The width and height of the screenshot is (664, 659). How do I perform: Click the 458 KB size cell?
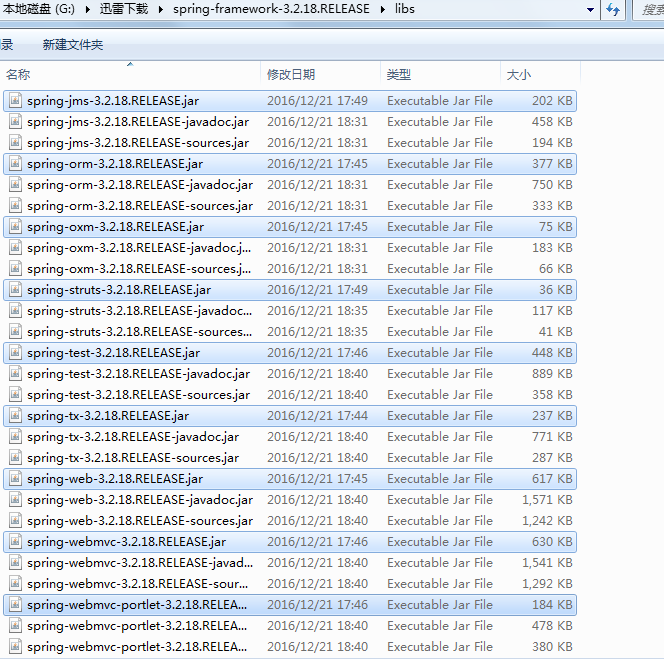coord(552,122)
